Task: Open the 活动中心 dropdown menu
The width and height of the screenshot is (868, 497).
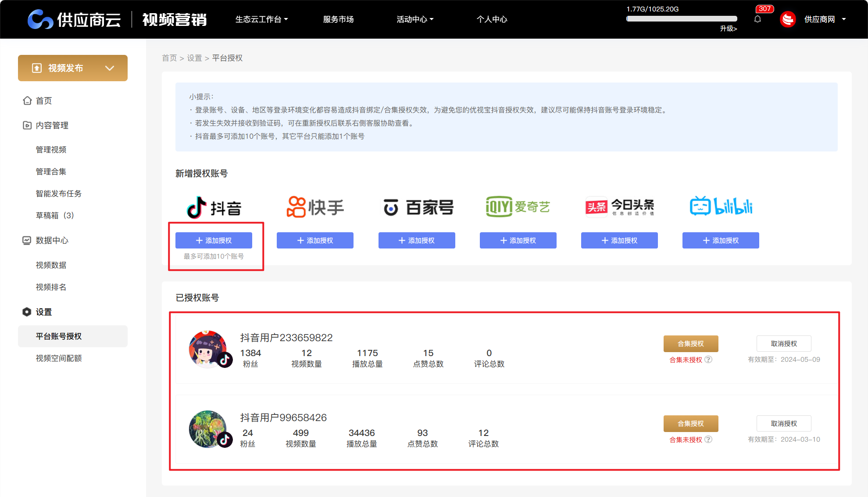Action: (x=415, y=19)
